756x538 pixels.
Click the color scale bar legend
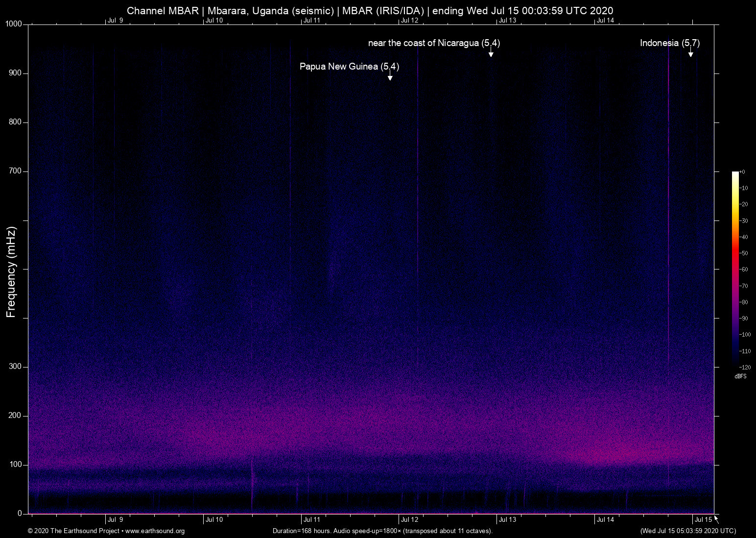tap(735, 269)
